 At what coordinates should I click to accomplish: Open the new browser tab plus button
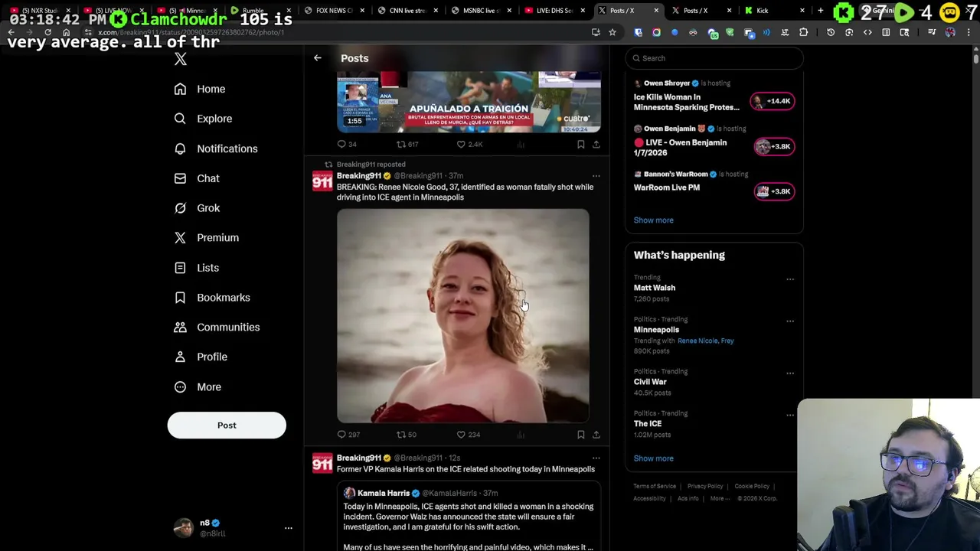coord(820,11)
